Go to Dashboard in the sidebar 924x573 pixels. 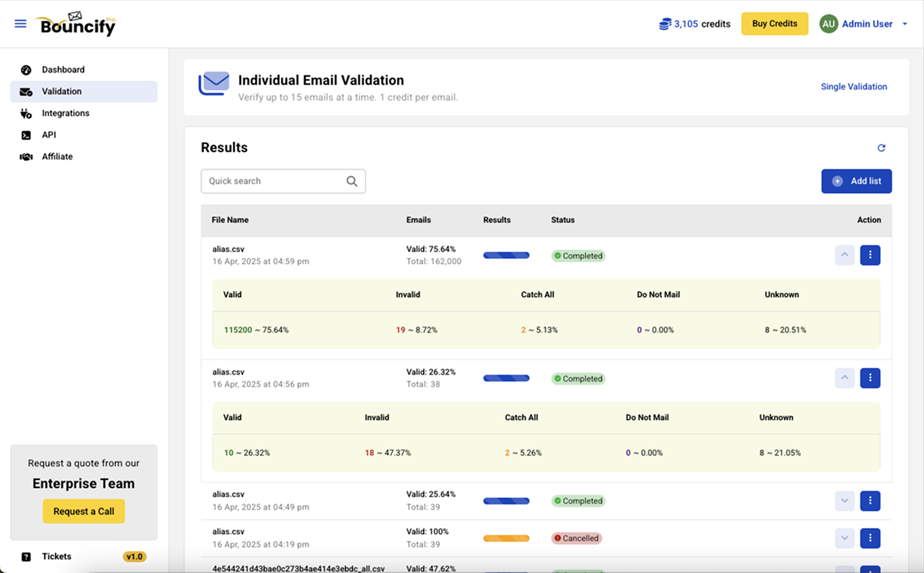[63, 70]
